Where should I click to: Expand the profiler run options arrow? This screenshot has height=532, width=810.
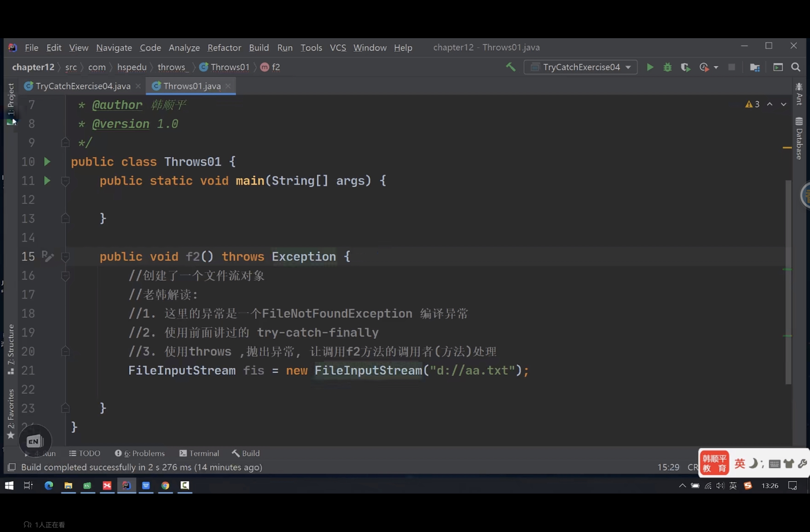coord(716,67)
